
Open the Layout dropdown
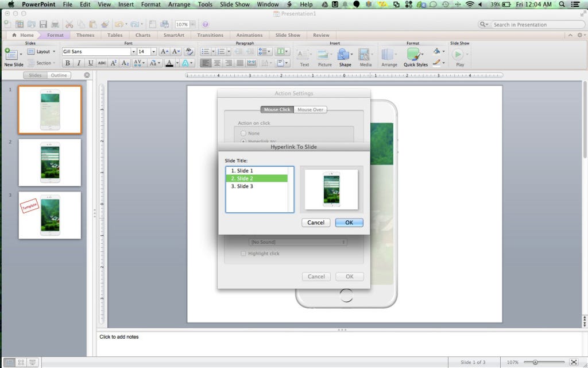tap(41, 51)
